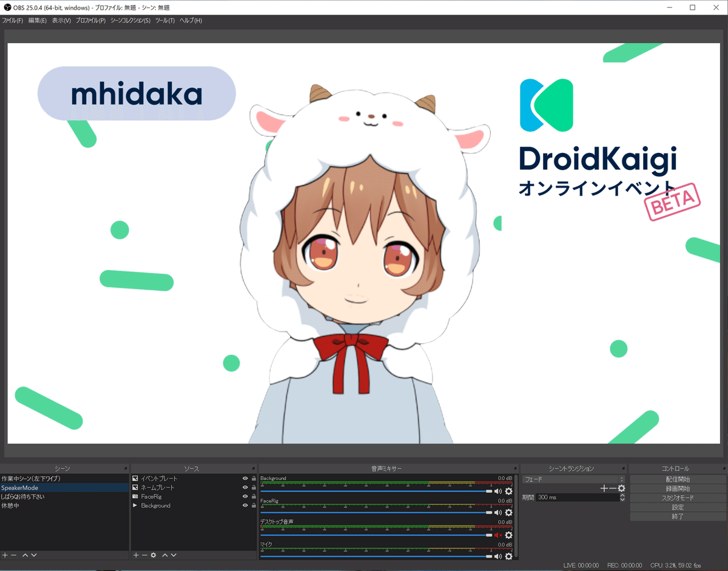This screenshot has width=728, height=571.
Task: Hide the ネームプレート source via eye icon
Action: click(x=245, y=487)
